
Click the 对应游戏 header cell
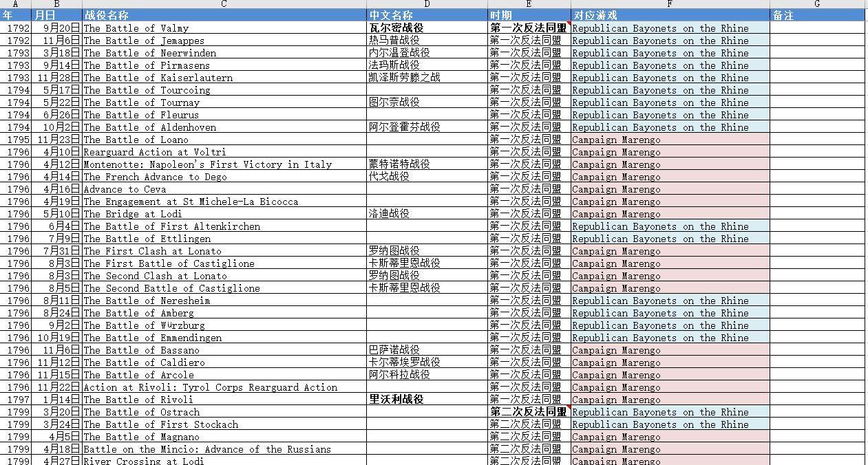[670, 15]
